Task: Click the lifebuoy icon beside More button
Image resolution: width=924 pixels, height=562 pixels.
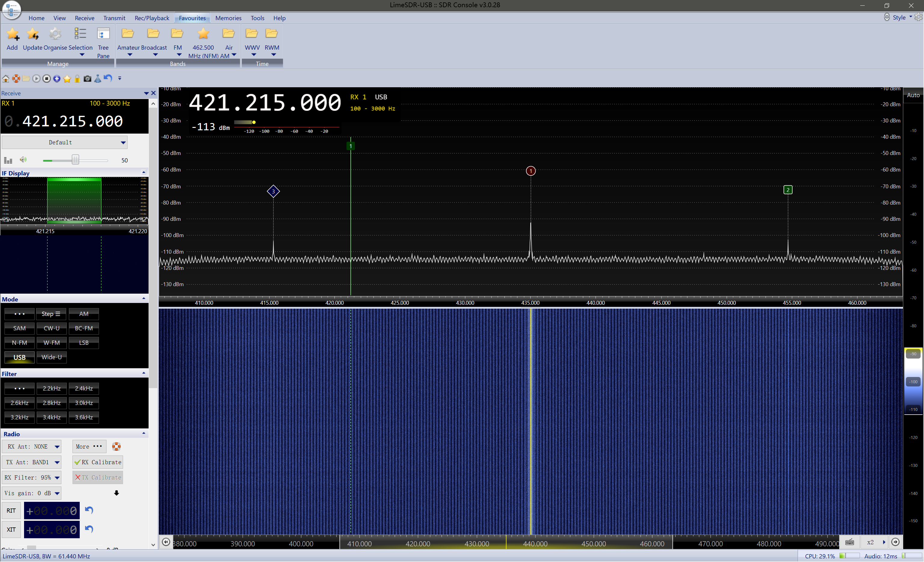Action: click(x=117, y=446)
